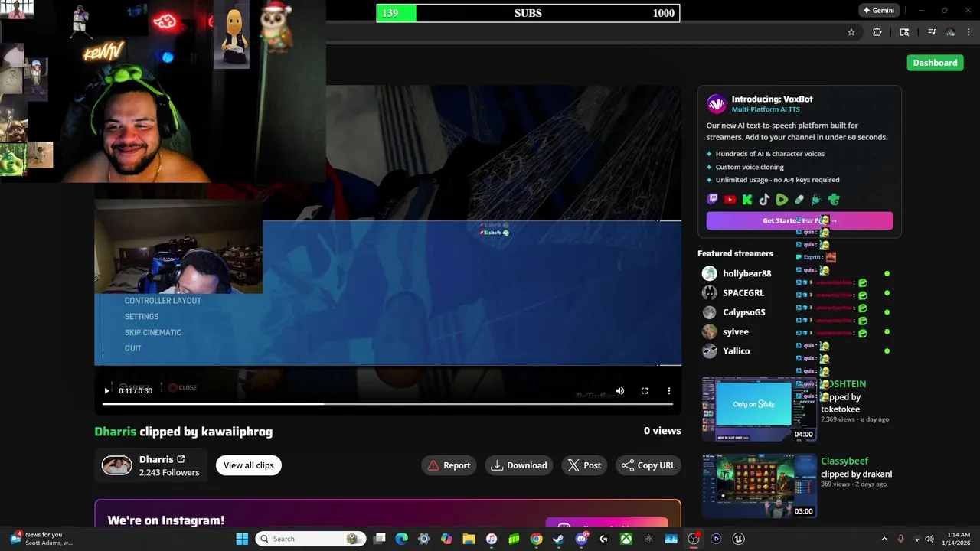980x551 pixels.
Task: Click the Kick icon in VoxBot ad
Action: click(x=747, y=200)
